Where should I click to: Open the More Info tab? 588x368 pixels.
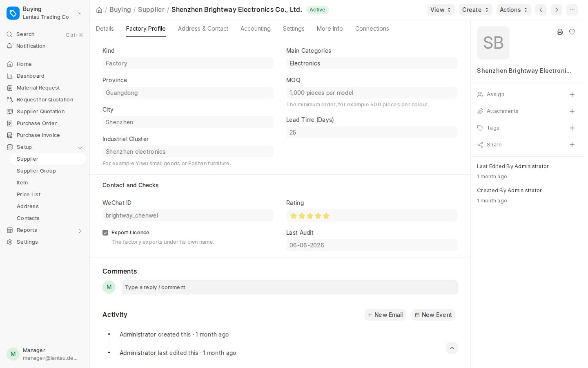coord(330,29)
